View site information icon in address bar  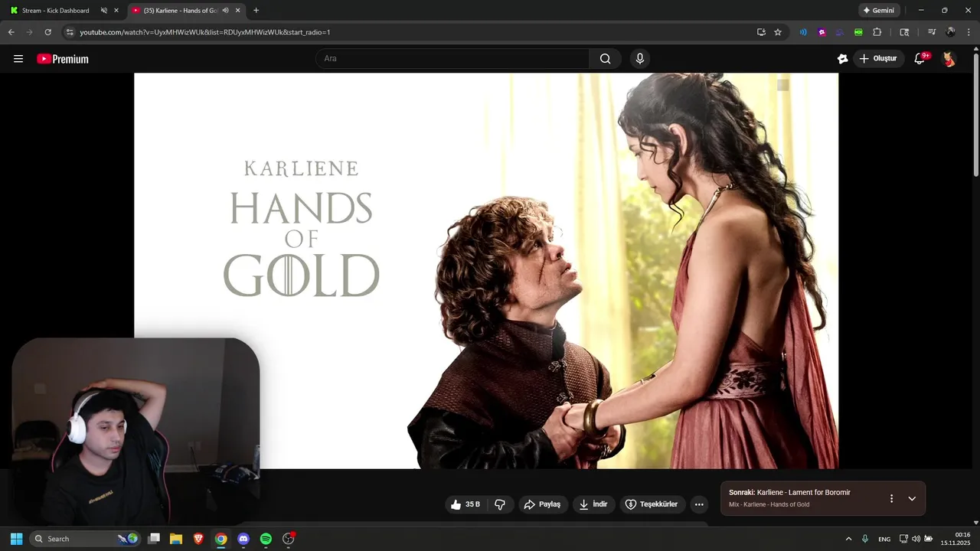coord(70,32)
